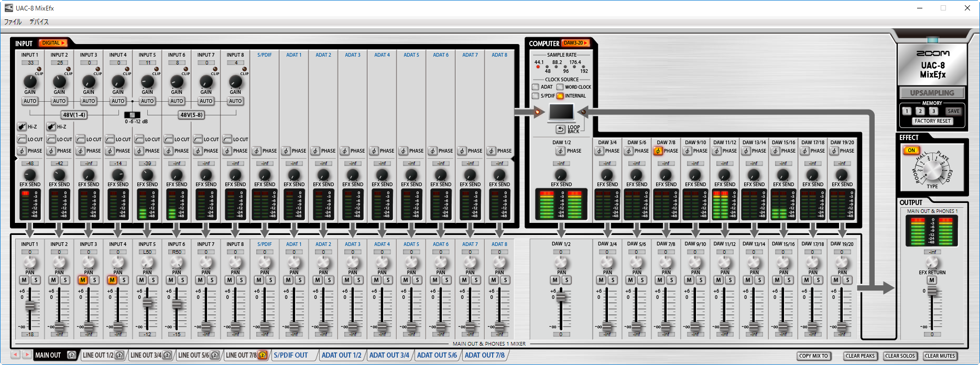Toggle the 48V(1-4) phantom power switch
The height and width of the screenshot is (365, 980).
point(74,115)
